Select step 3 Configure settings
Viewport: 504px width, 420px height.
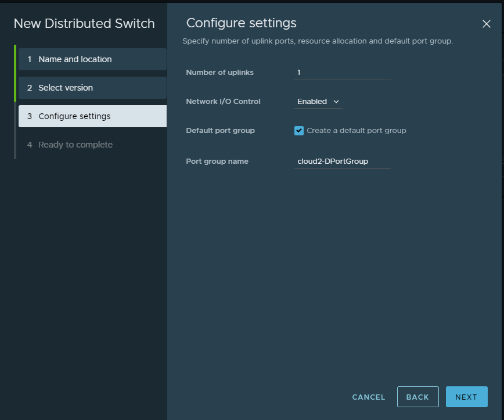click(x=92, y=116)
